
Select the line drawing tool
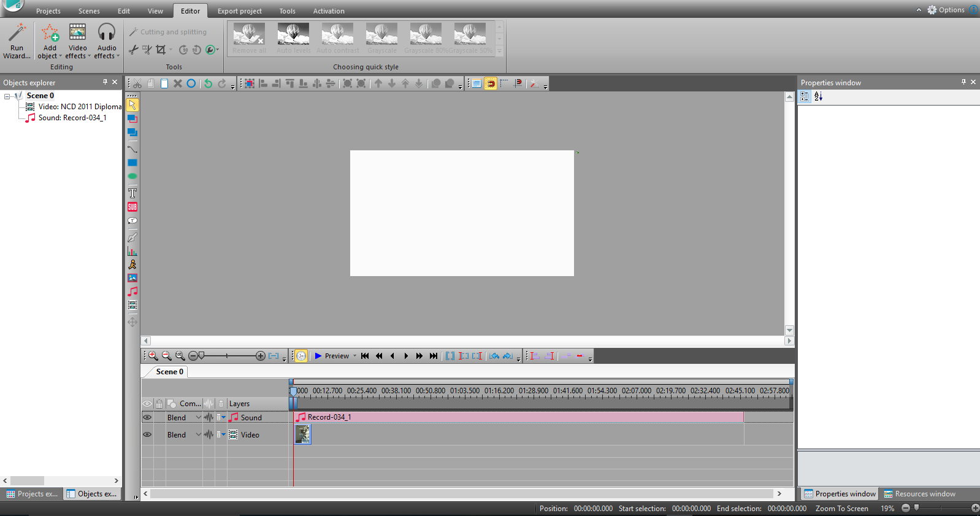[x=132, y=149]
